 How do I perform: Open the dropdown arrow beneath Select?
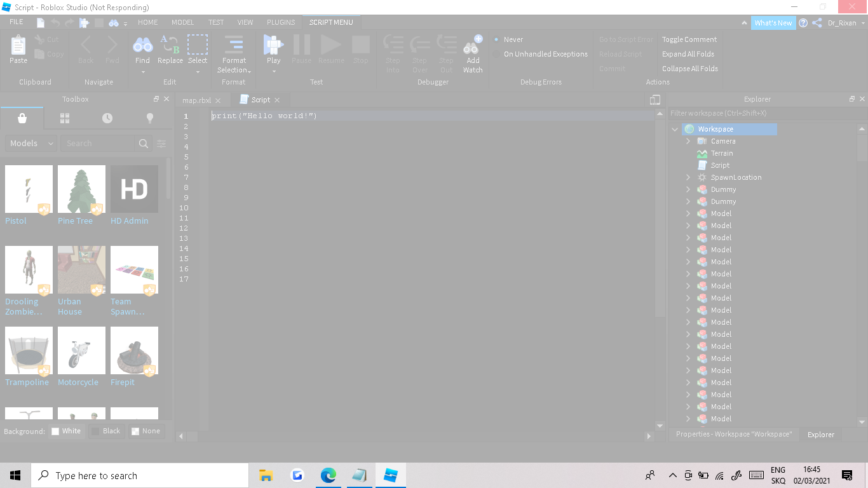[198, 71]
